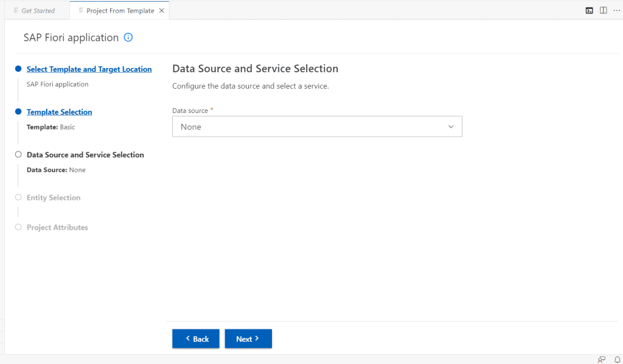Toggle the split editor layout icon
This screenshot has height=364, width=623.
(603, 10)
